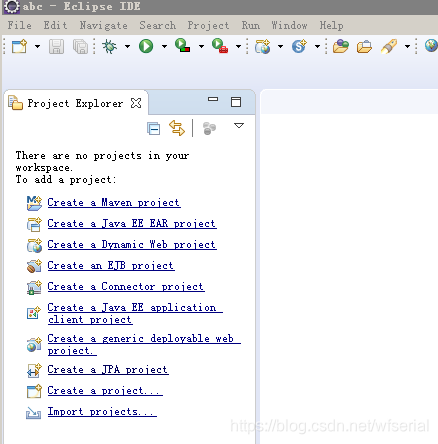Click the web browser globe icon
The width and height of the screenshot is (438, 444).
(431, 45)
